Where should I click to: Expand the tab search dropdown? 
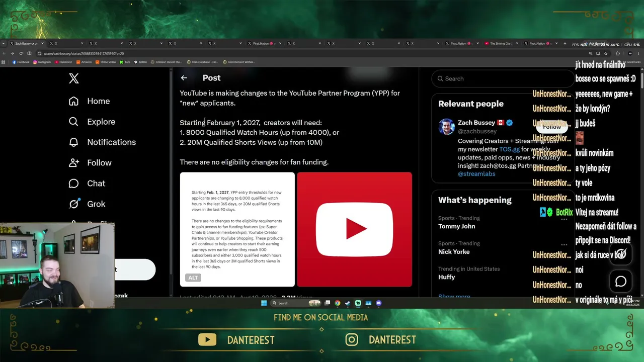(x=4, y=44)
